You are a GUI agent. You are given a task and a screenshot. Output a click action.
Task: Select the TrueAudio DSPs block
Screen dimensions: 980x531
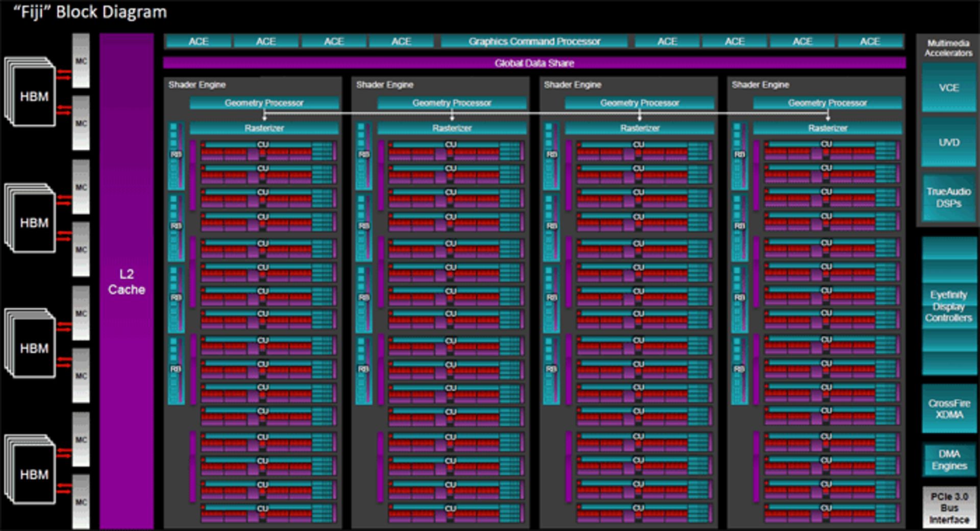coord(949,197)
